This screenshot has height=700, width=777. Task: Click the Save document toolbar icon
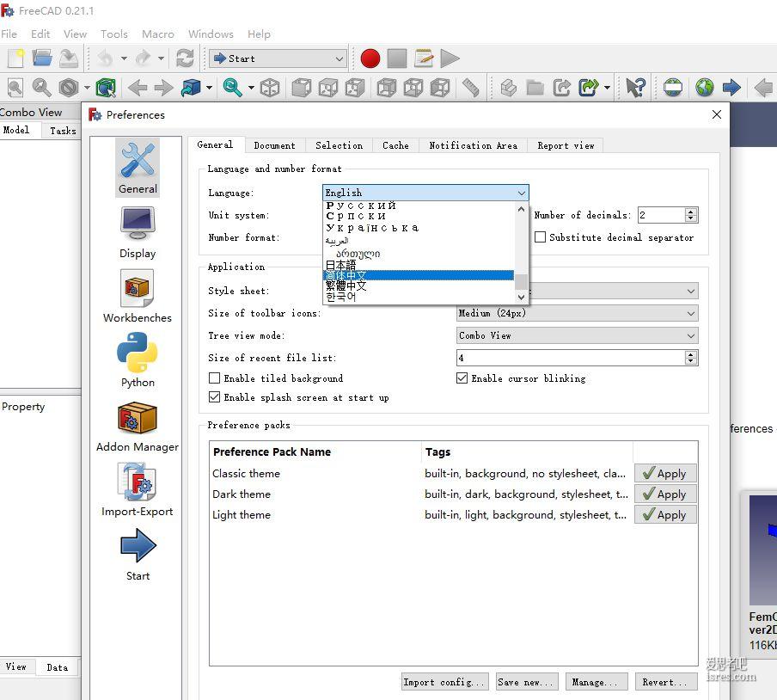pyautogui.click(x=69, y=58)
